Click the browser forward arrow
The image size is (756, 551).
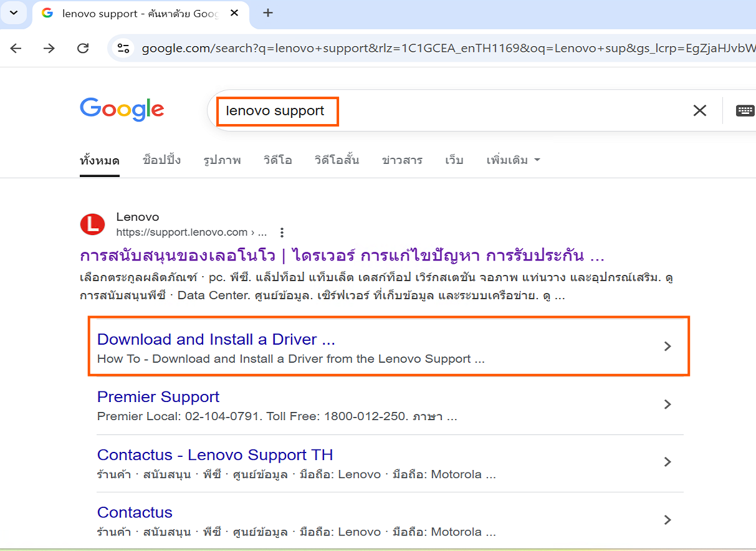(x=49, y=48)
